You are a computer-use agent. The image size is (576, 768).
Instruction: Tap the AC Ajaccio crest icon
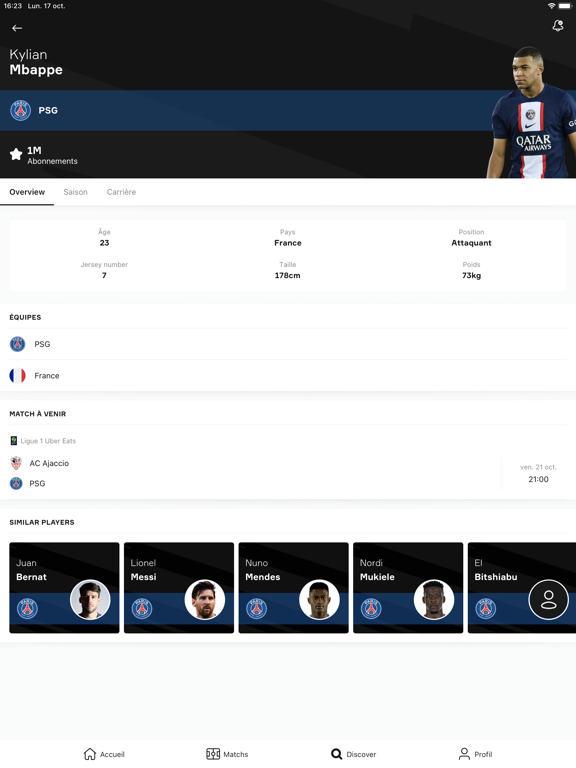pos(16,463)
